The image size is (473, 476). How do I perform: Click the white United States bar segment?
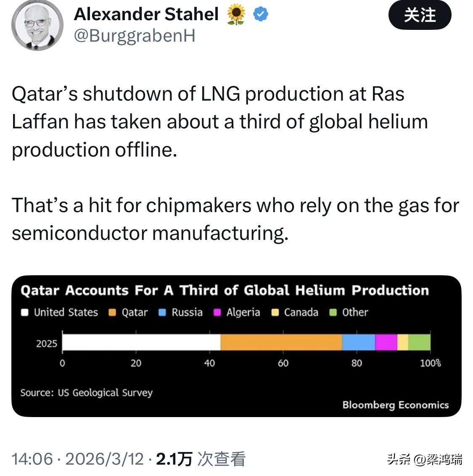point(141,342)
